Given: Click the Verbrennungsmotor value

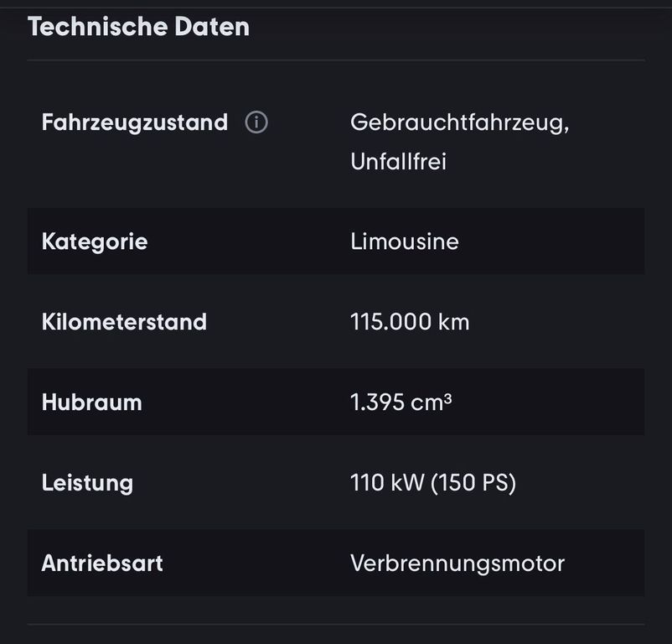Looking at the screenshot, I should coord(457,563).
